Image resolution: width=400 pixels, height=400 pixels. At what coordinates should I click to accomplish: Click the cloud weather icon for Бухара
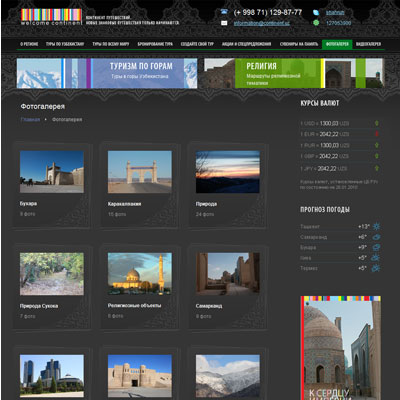[376, 247]
